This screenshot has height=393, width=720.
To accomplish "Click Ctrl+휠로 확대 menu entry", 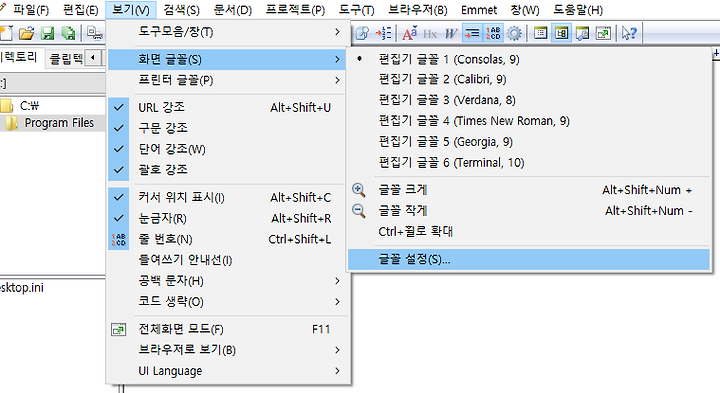I will (529, 231).
